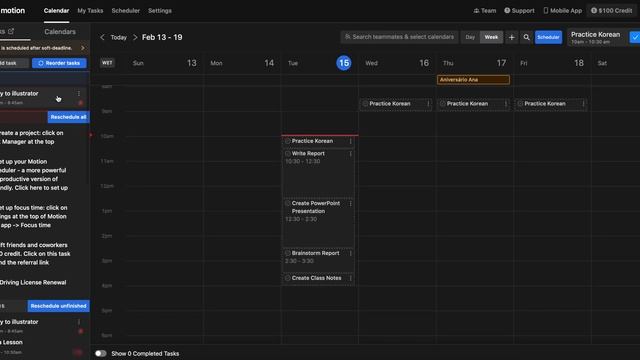Image resolution: width=640 pixels, height=360 pixels.
Task: Expand the soft-deadline warning chevron
Action: click(x=83, y=48)
